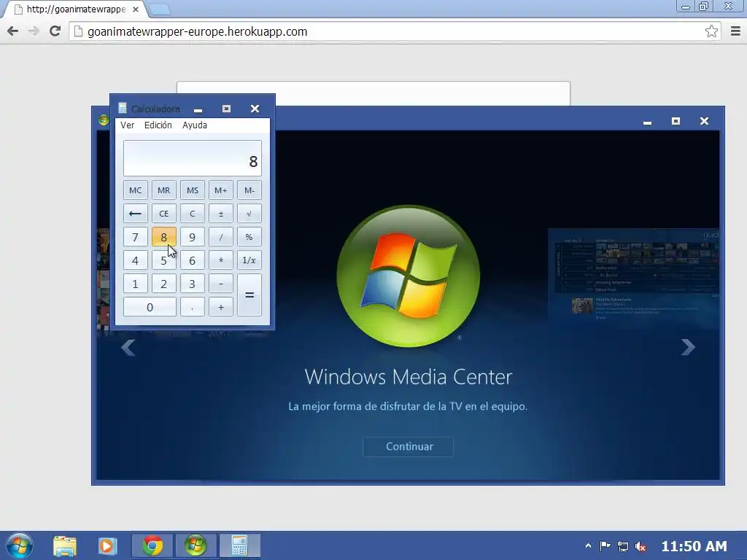Click digit 7 on the calculator
Viewport: 747px width, 560px height.
click(x=135, y=237)
